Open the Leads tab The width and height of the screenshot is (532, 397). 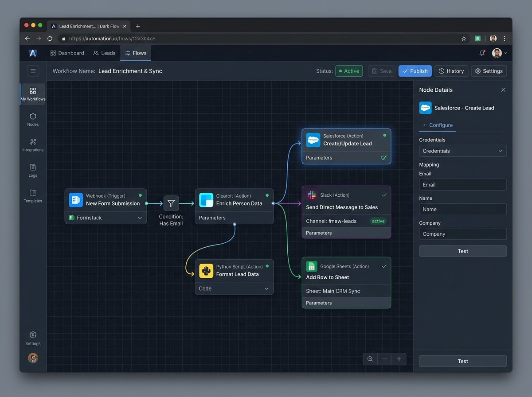[104, 53]
